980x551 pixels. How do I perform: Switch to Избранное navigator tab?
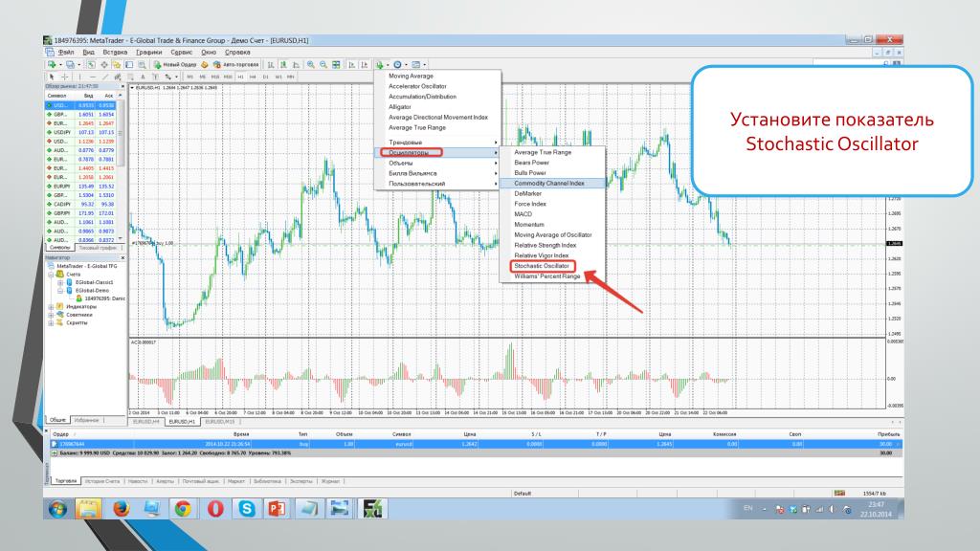pyautogui.click(x=87, y=421)
